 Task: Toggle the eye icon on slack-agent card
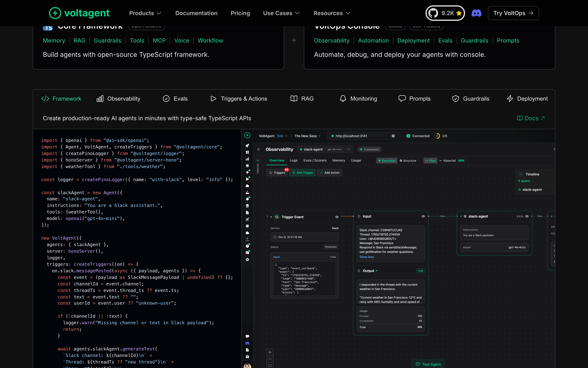[x=527, y=216]
